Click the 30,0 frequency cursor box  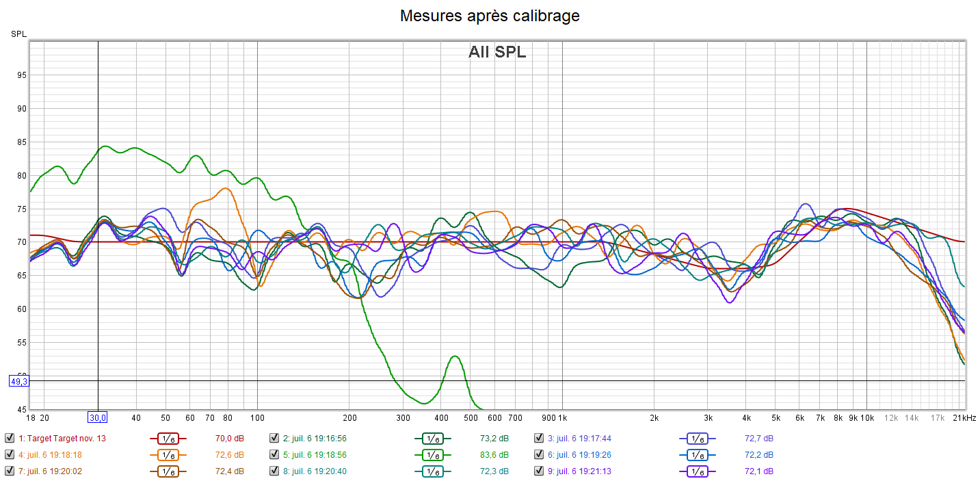point(98,417)
